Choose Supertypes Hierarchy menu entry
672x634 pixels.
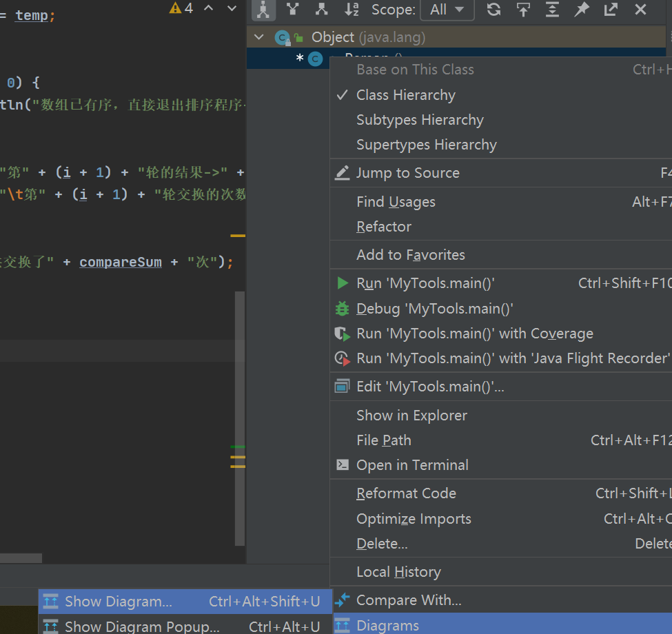501,144
